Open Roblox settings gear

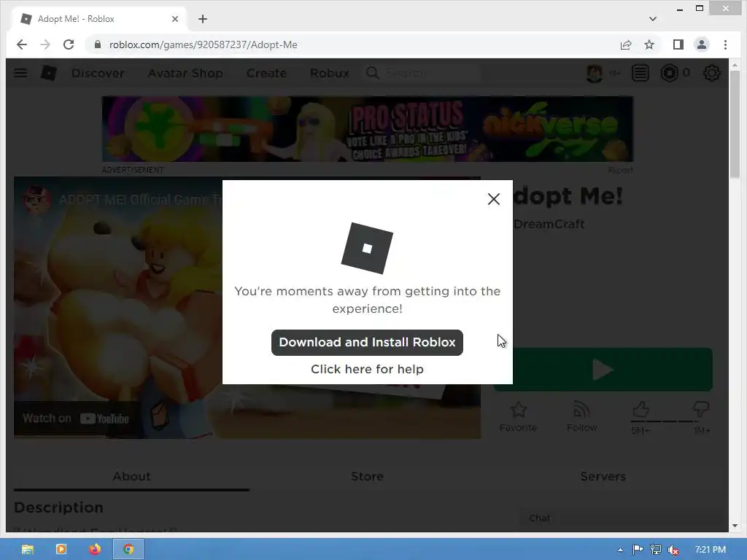(x=712, y=74)
